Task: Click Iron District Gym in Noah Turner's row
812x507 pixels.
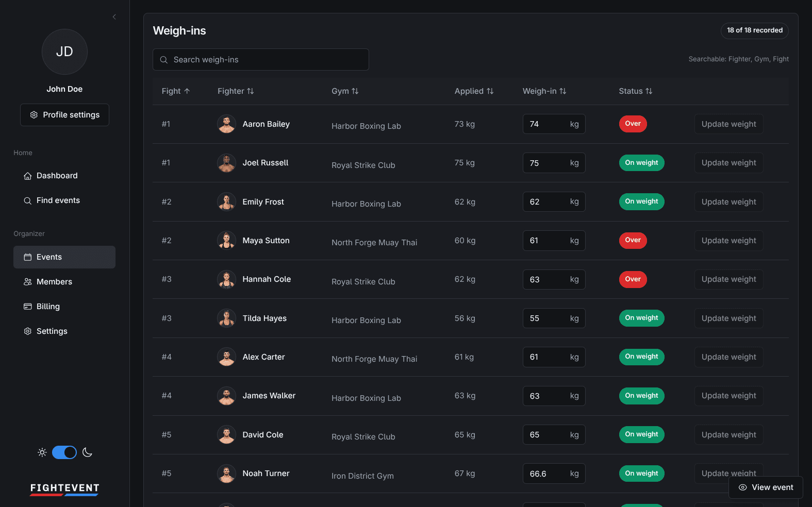Action: coord(362,476)
